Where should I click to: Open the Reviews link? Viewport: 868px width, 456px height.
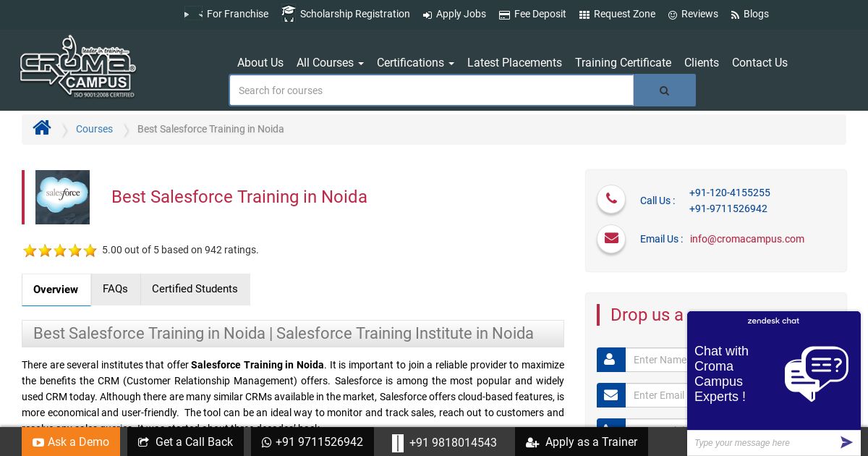(x=699, y=14)
